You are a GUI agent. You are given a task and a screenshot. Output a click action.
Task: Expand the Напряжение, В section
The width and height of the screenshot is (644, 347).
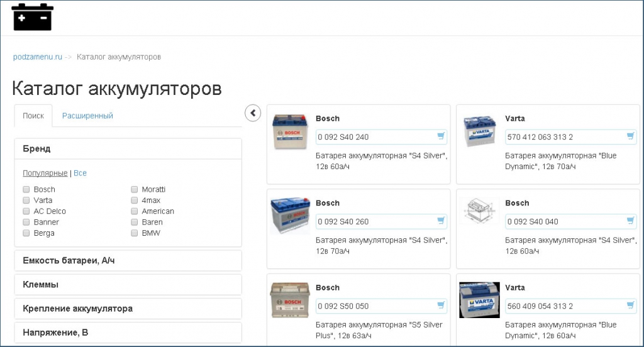tap(128, 333)
